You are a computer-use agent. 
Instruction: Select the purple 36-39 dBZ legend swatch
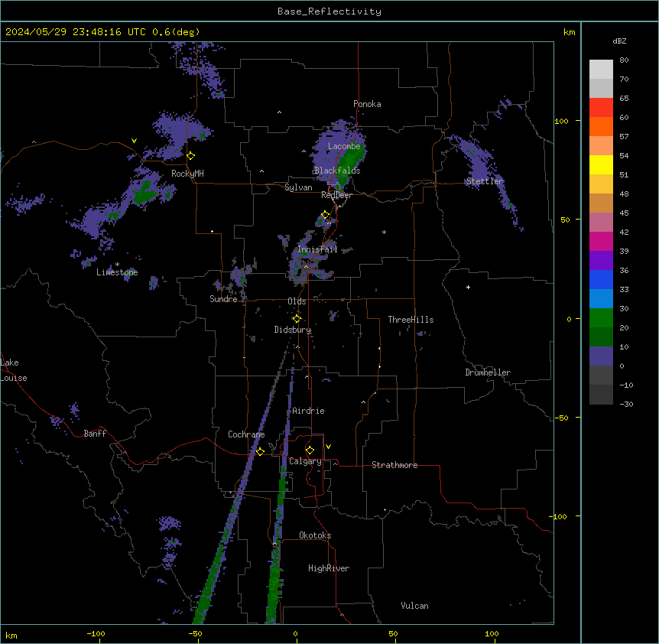point(601,260)
